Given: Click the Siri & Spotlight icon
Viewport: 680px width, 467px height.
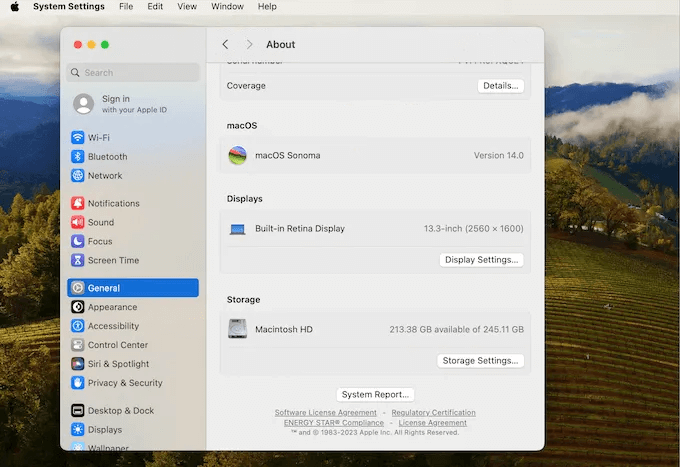Looking at the screenshot, I should pyautogui.click(x=78, y=364).
